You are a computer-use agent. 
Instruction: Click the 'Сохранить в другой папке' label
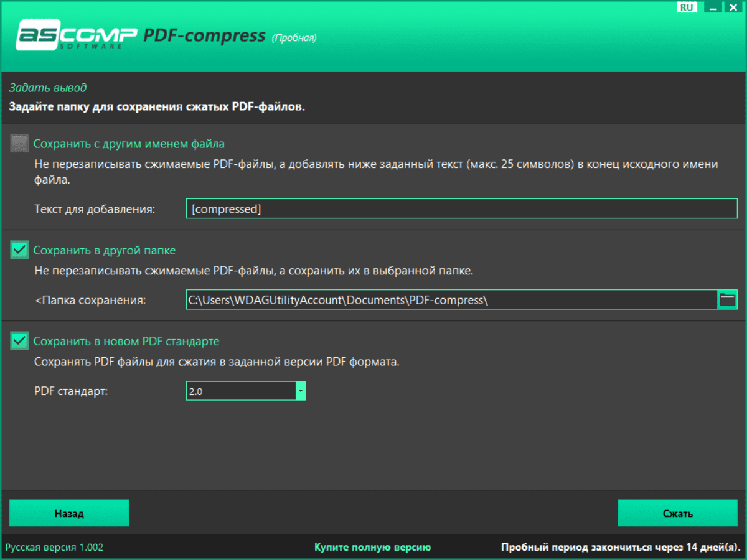tap(105, 250)
